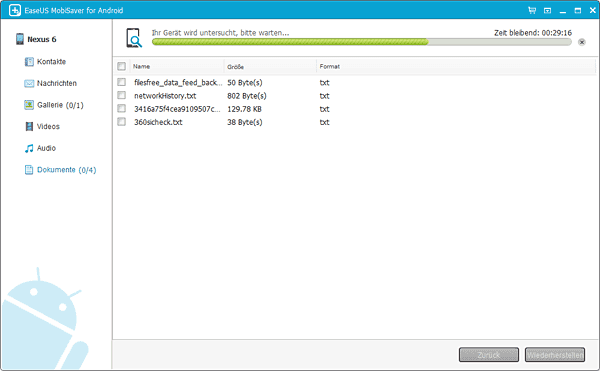Viewport: 600px width, 371px height.
Task: Open the Kontakte category icon
Action: pyautogui.click(x=29, y=62)
